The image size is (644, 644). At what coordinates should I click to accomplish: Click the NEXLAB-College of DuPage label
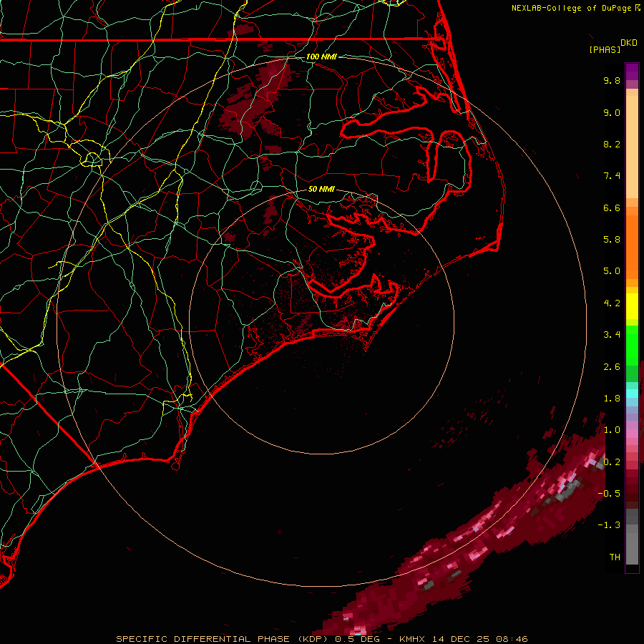(571, 8)
